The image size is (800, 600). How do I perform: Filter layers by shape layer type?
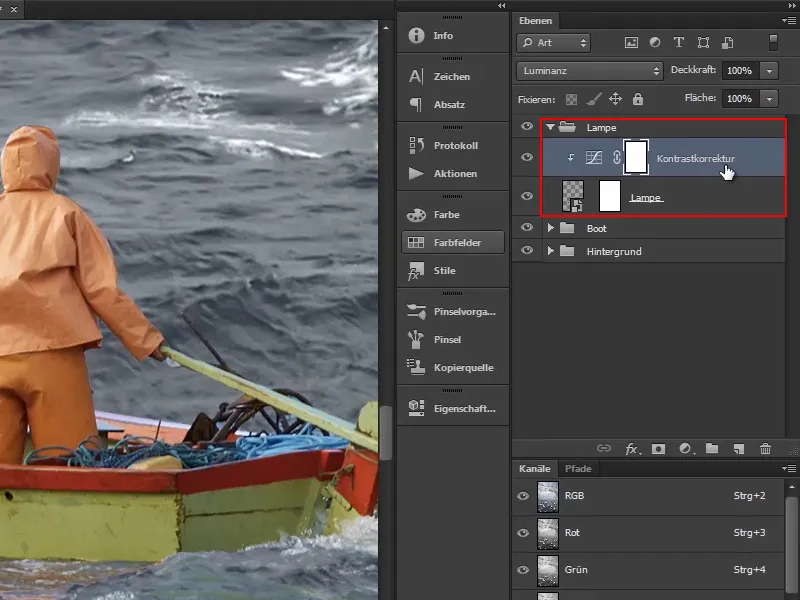click(703, 43)
